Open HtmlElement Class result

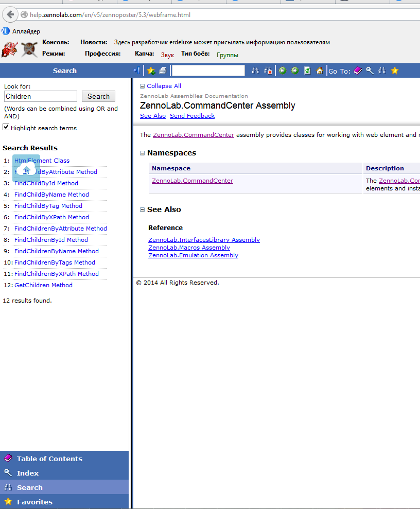(x=42, y=161)
